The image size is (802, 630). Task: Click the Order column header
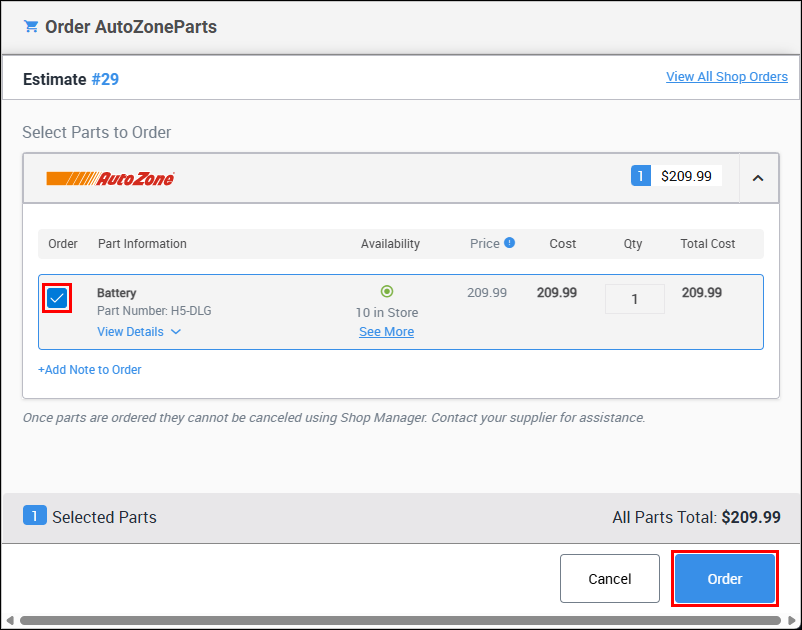[x=63, y=244]
